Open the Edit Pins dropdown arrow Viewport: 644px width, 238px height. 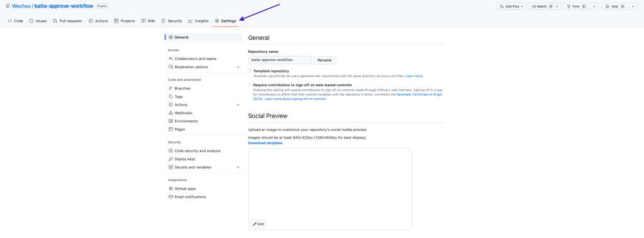pyautogui.click(x=523, y=6)
